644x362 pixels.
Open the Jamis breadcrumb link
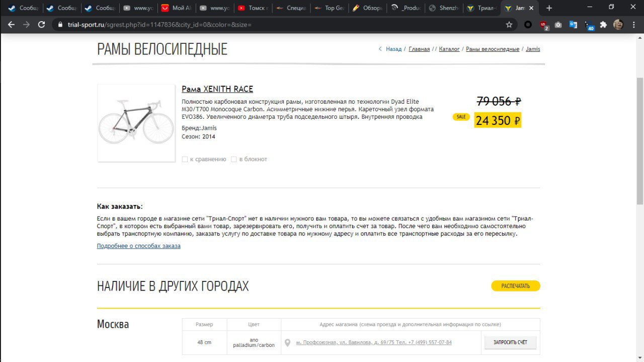533,49
